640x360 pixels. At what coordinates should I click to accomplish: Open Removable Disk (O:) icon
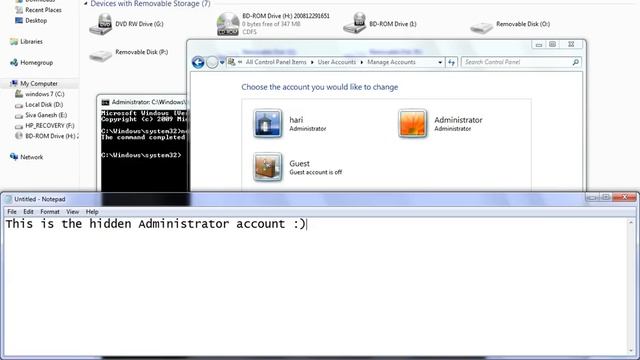coord(482,27)
